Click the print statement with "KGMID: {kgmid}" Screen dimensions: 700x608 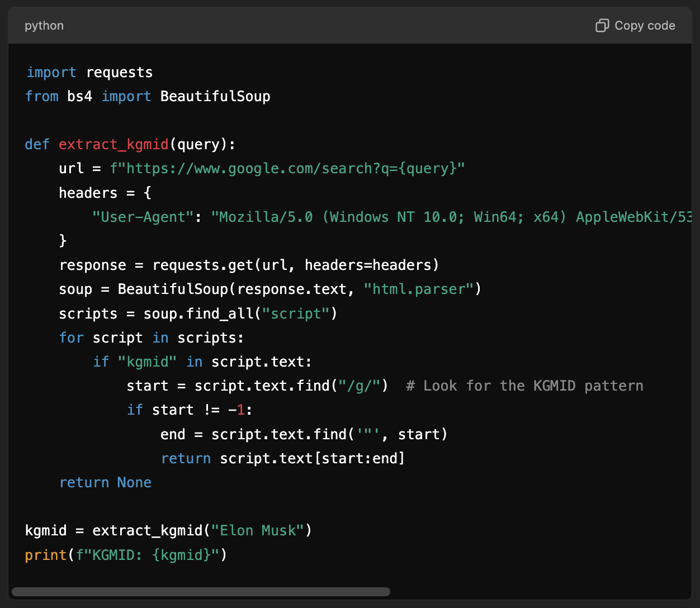point(126,555)
